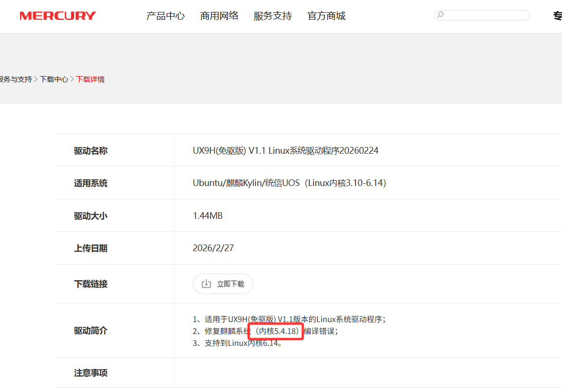
Task: Go back to 服务与支持 breadcrumb
Action: click(x=15, y=79)
